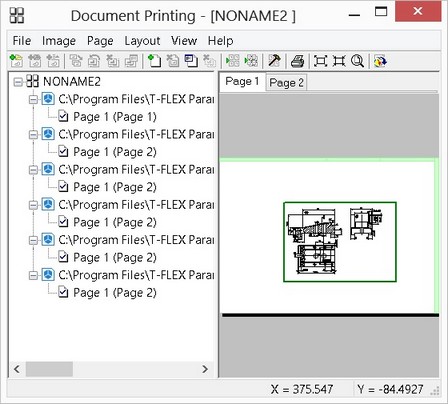Click the add document toolbar icon
The image size is (448, 404).
[x=16, y=61]
